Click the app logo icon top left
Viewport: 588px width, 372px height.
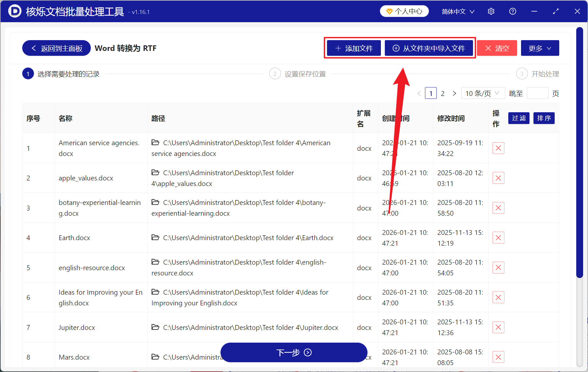click(x=14, y=11)
